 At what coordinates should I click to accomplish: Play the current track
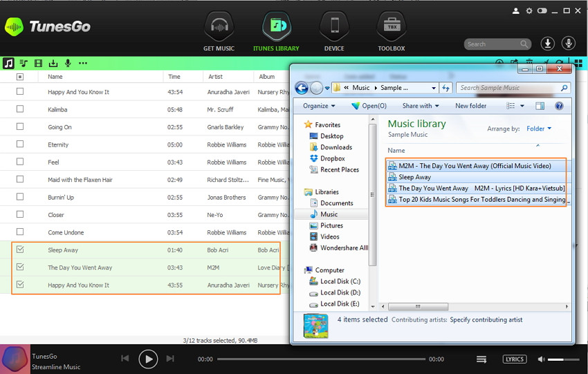(x=148, y=359)
